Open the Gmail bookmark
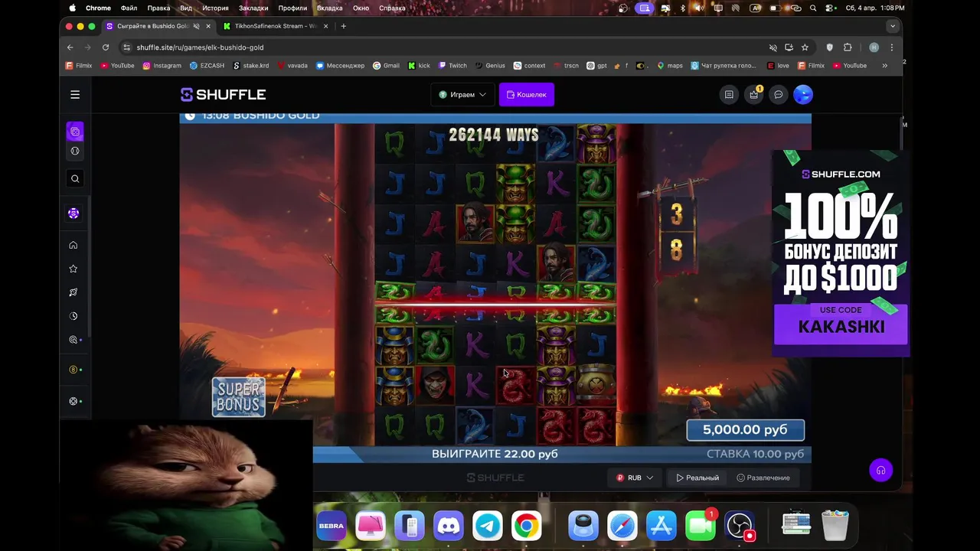Screen dimensions: 980x551 click(x=387, y=66)
